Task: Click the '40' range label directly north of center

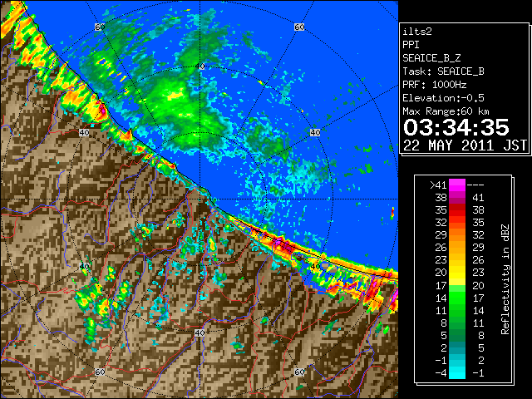Action: point(199,66)
